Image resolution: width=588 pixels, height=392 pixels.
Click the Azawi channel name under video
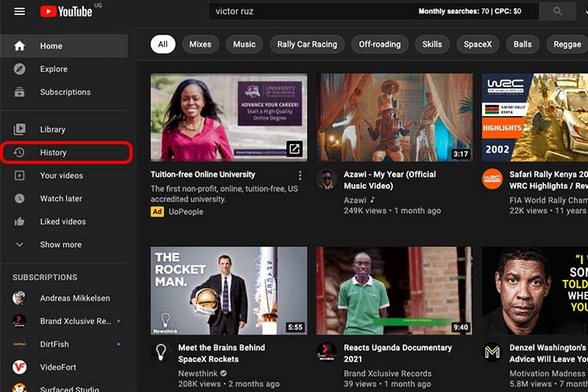[355, 201]
